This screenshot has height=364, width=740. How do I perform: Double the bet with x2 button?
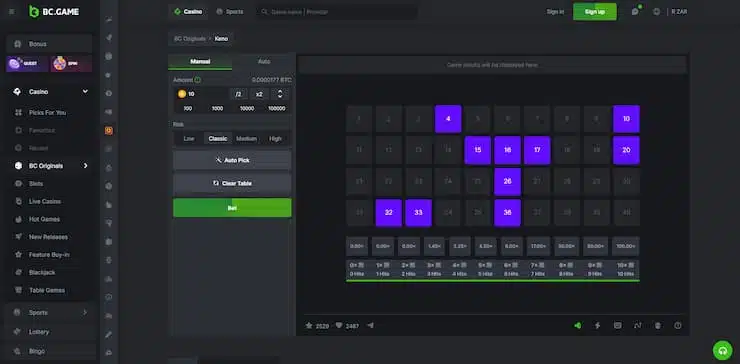(x=259, y=94)
